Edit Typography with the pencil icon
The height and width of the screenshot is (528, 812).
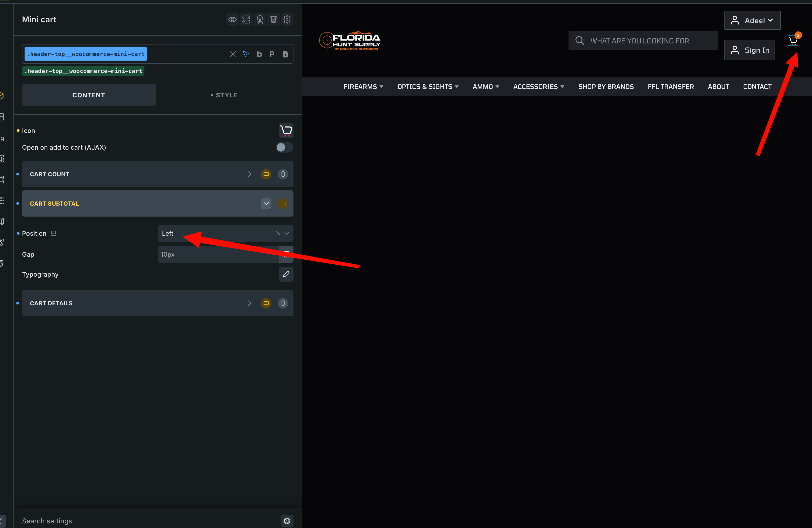286,274
